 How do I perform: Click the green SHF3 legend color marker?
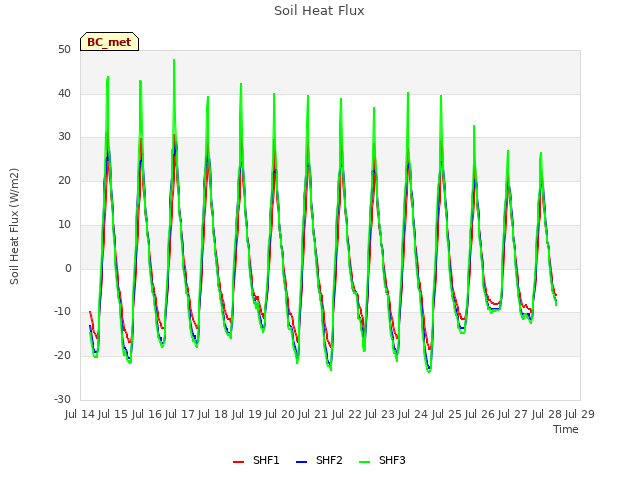point(364,462)
